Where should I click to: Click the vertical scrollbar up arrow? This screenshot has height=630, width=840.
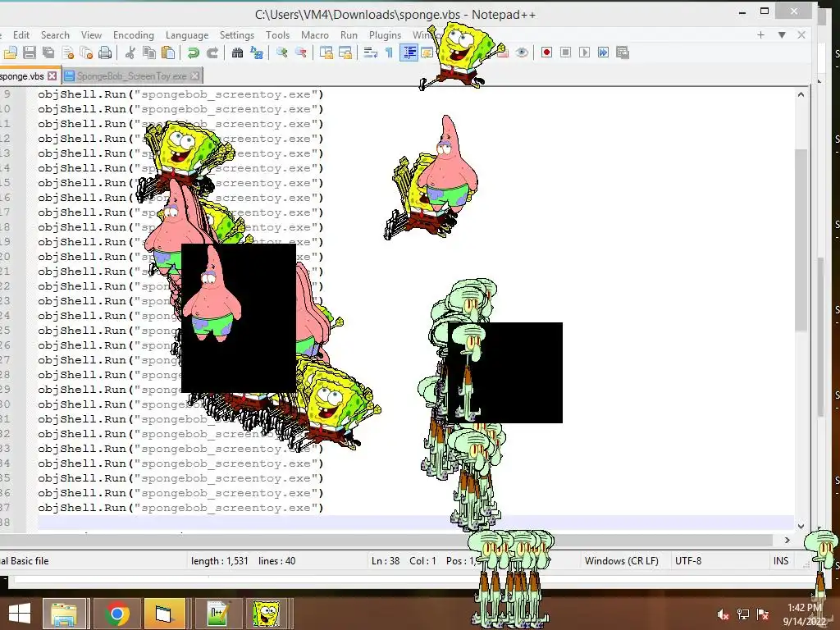(801, 94)
